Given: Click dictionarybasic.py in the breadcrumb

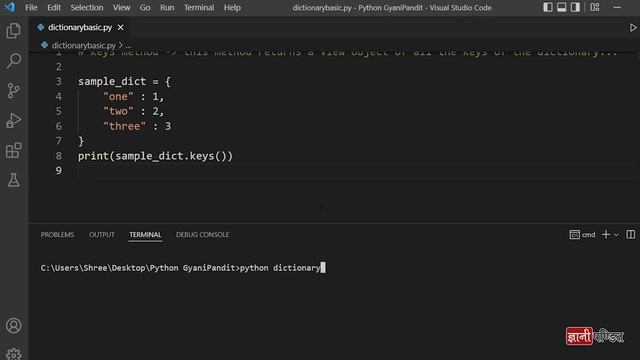Looking at the screenshot, I should tap(84, 45).
